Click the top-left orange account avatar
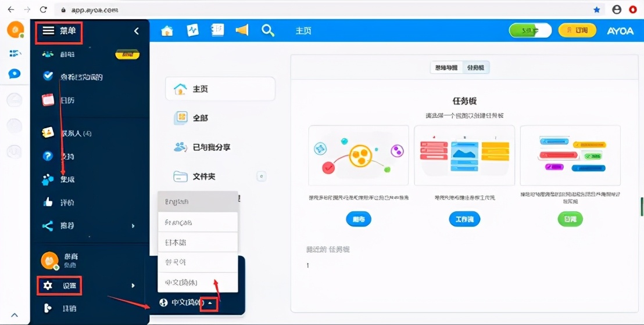The width and height of the screenshot is (644, 325). [x=16, y=30]
